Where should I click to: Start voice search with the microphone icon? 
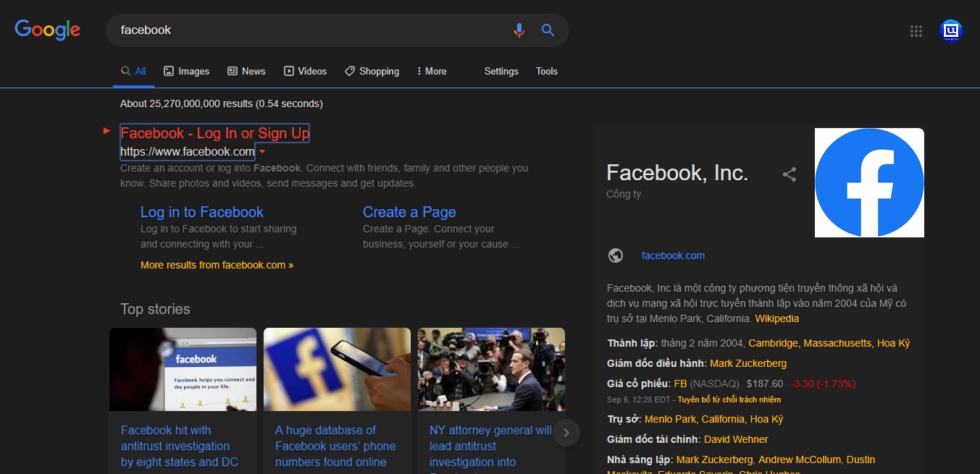coord(519,30)
